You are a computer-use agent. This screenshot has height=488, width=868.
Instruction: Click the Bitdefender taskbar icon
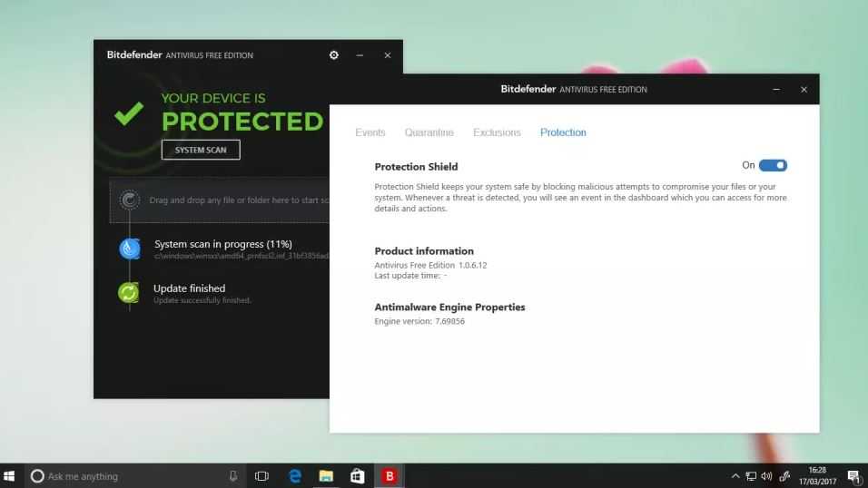(390, 476)
